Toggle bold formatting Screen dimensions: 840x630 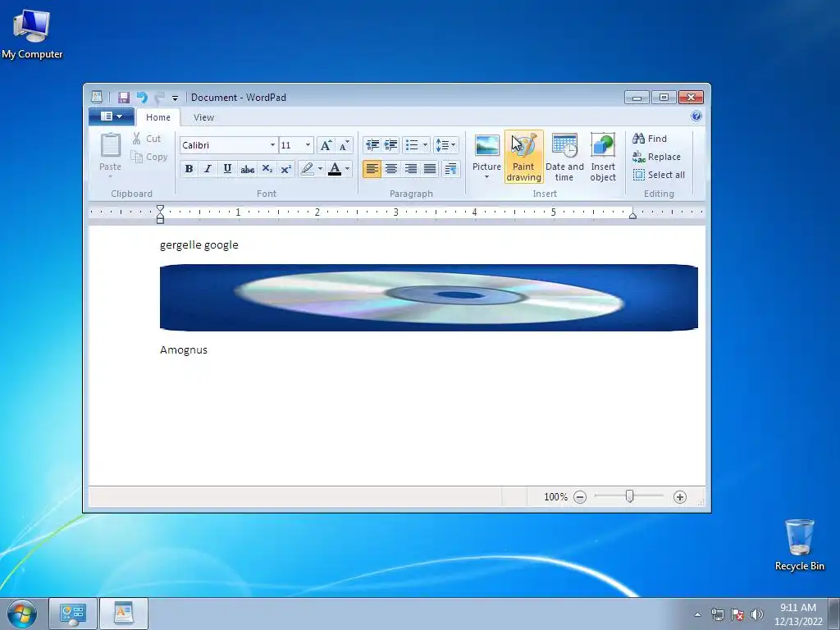click(x=189, y=169)
